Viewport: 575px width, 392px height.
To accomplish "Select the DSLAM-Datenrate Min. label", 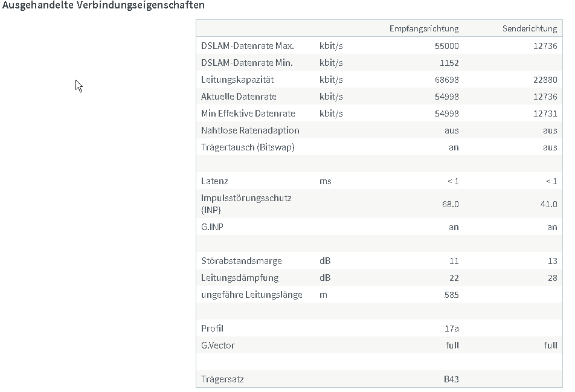I will (247, 63).
